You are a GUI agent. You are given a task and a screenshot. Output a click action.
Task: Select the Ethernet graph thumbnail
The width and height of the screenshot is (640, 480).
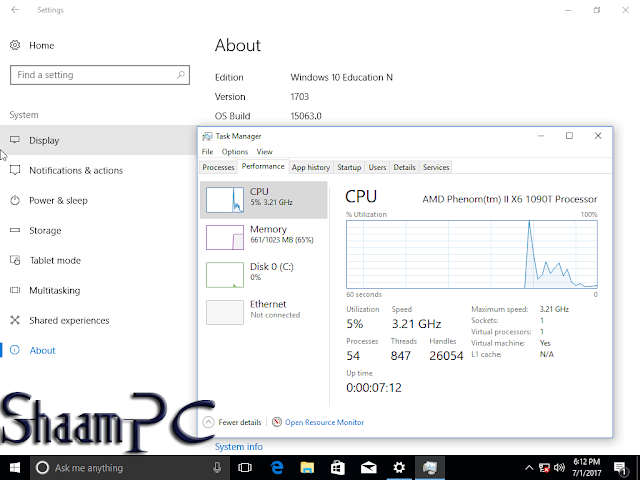pos(225,312)
